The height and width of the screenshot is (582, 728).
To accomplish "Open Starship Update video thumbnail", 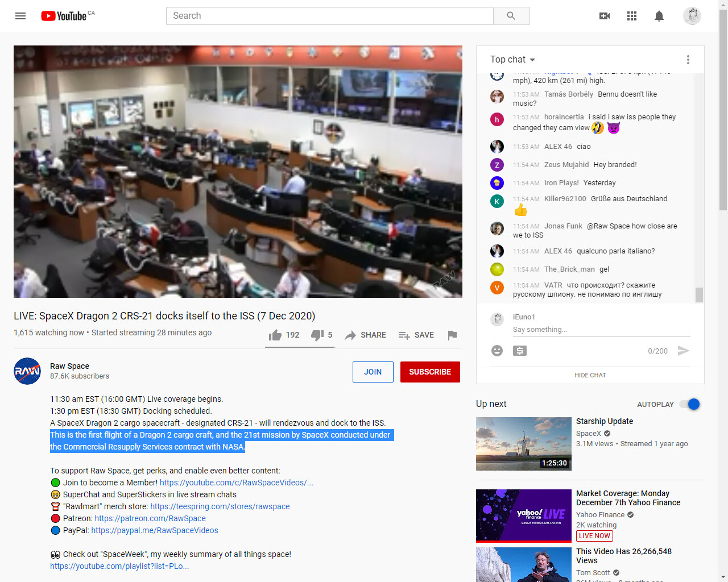I will tap(524, 444).
